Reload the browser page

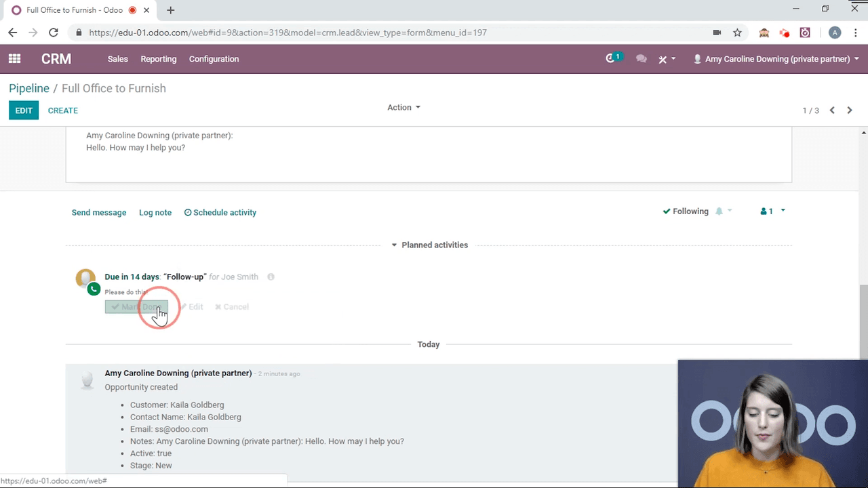pos(54,33)
